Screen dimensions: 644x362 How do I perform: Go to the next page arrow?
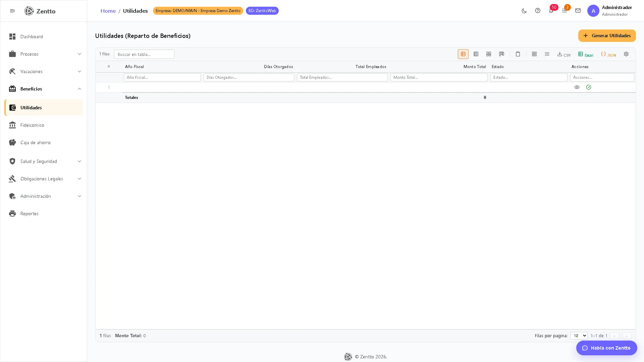(627, 336)
